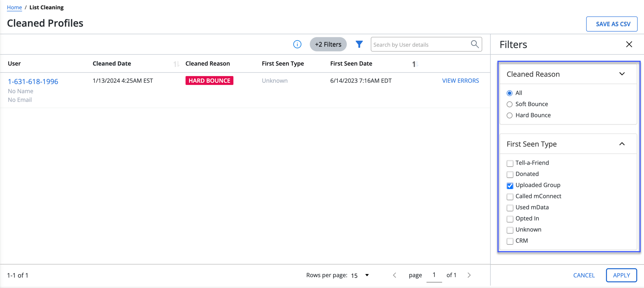Viewport: 644px width, 288px height.
Task: Click the blue funnel filter icon
Action: (359, 44)
